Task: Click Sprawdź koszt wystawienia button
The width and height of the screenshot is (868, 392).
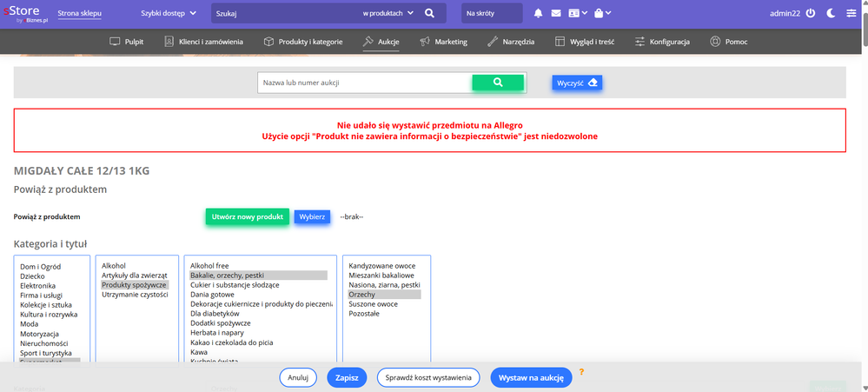Action: click(x=428, y=377)
